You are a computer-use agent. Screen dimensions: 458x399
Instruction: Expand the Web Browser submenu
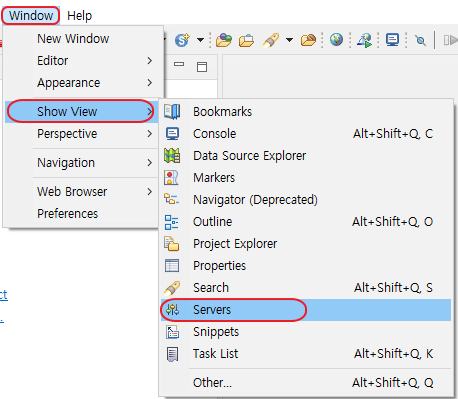coord(82,192)
